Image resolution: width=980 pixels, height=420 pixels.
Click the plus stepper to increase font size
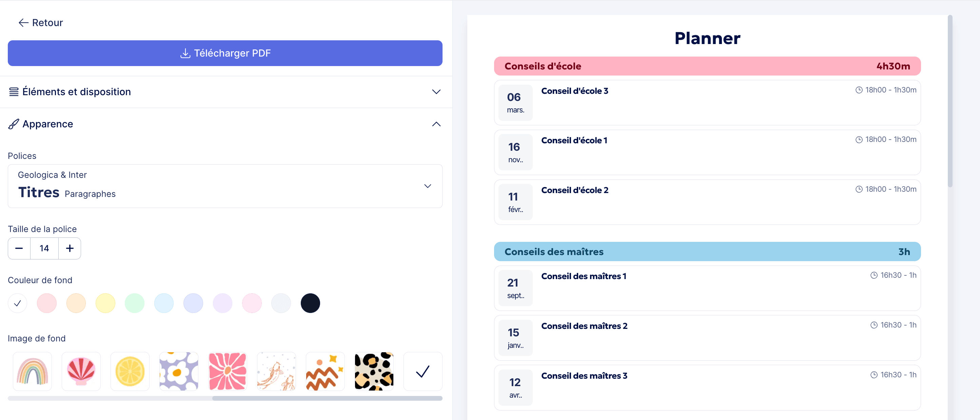(70, 248)
